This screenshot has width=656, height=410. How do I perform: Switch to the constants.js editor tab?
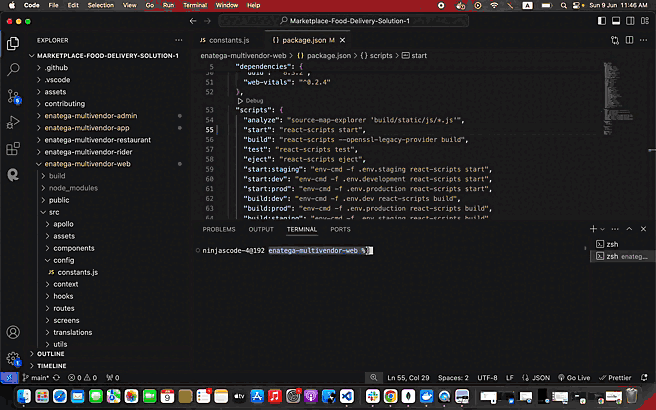click(x=229, y=39)
